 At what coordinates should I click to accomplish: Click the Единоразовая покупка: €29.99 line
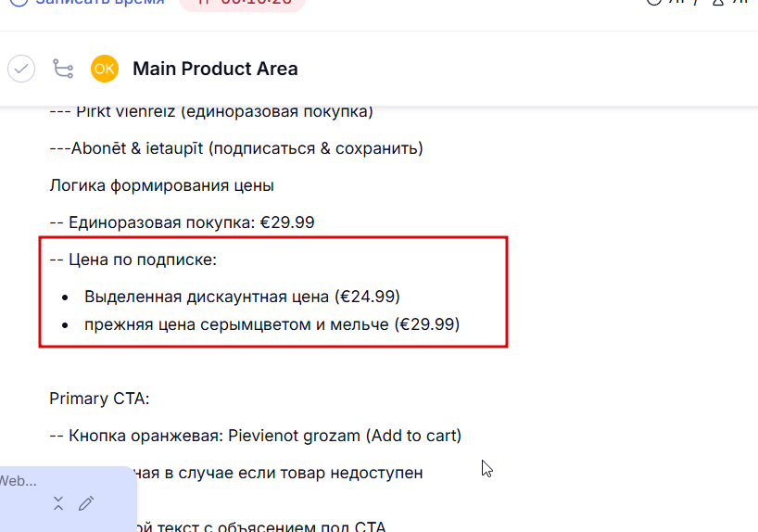[182, 222]
